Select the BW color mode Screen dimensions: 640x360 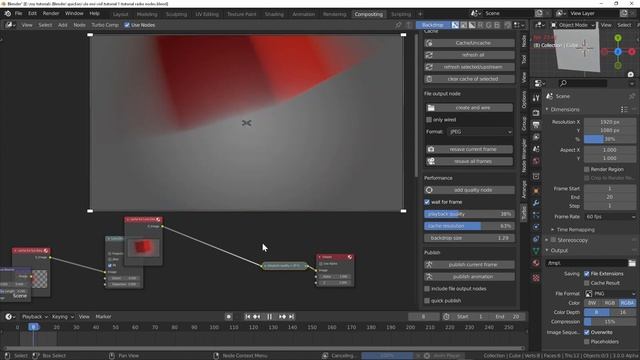[592, 303]
